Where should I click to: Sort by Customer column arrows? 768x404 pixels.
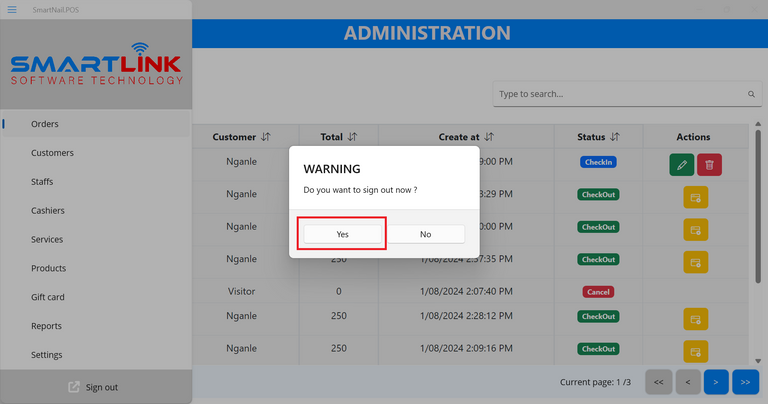click(x=265, y=137)
